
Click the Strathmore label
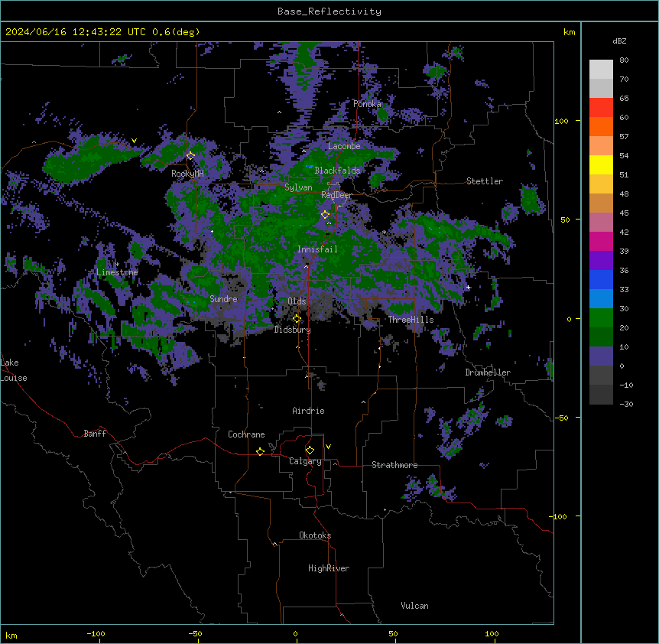pos(394,465)
